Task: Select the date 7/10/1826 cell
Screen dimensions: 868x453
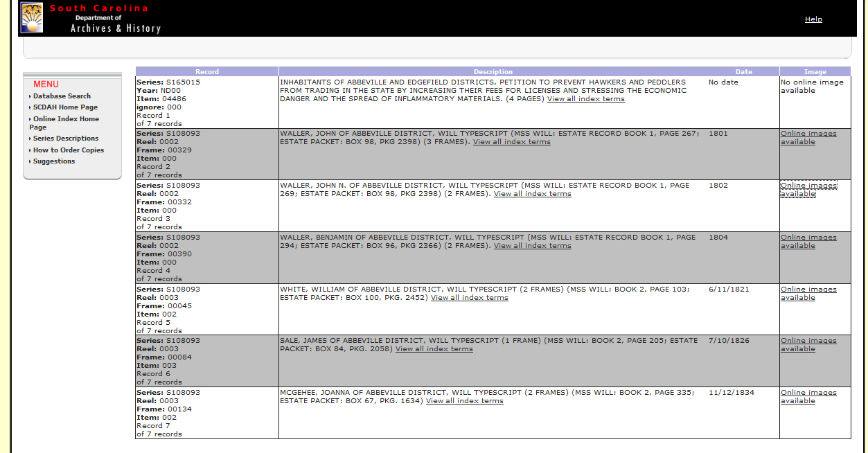Action: tap(729, 341)
